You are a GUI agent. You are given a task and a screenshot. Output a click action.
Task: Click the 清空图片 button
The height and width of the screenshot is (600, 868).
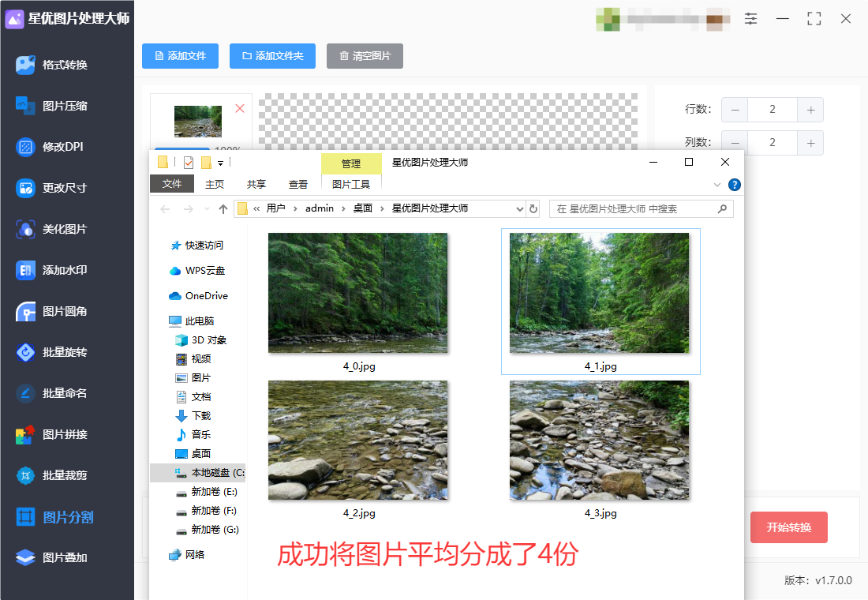(x=365, y=56)
